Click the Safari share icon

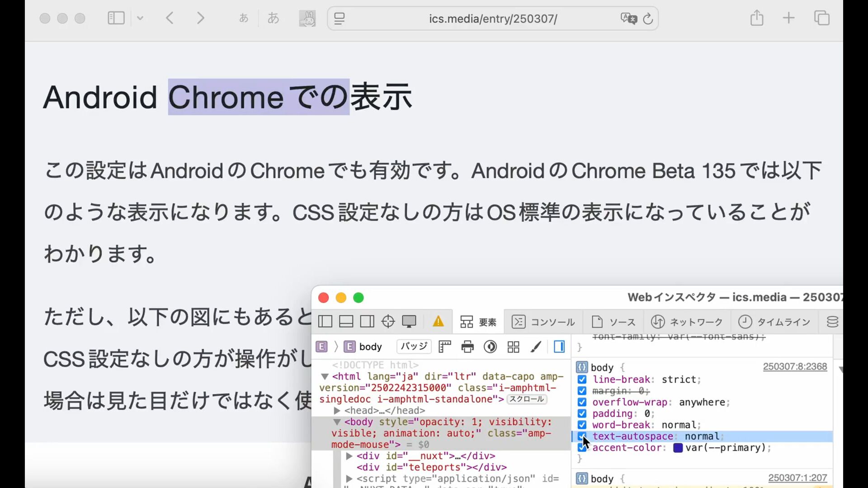tap(757, 18)
